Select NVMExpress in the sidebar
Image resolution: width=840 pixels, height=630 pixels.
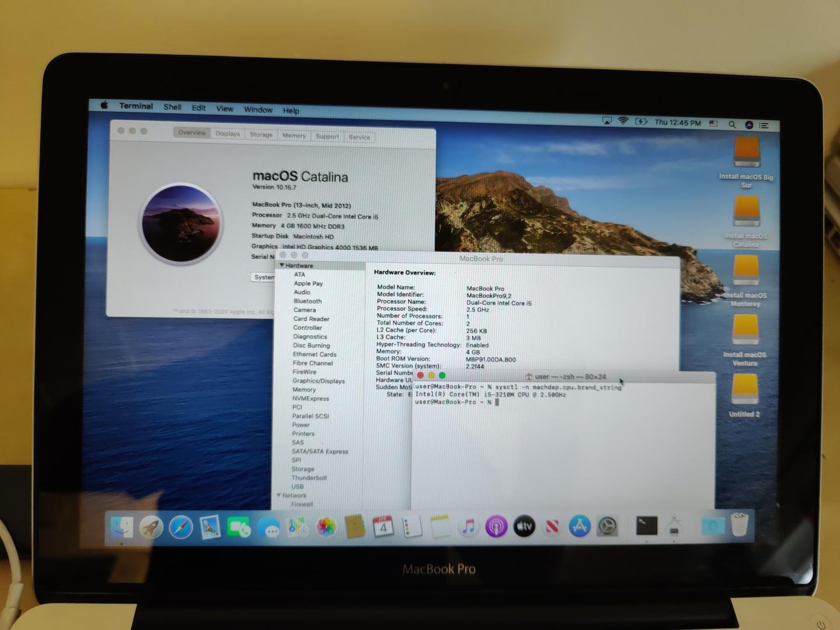pyautogui.click(x=310, y=398)
